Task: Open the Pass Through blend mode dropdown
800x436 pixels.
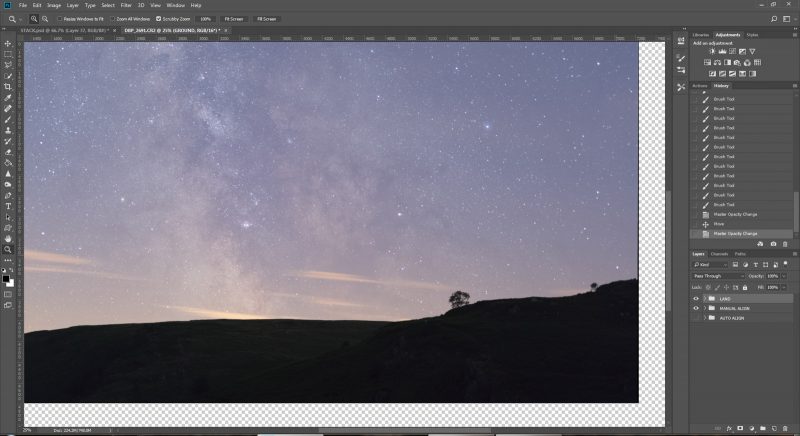Action: 718,276
